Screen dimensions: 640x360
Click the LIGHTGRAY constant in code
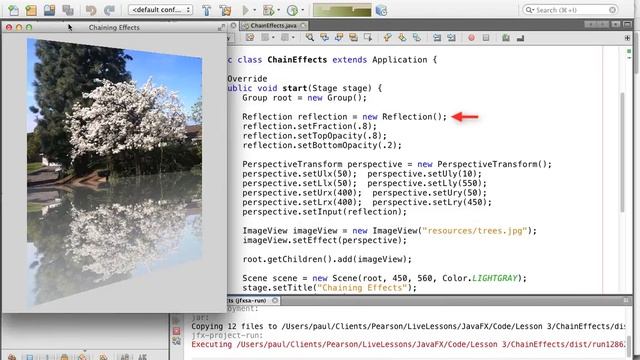pos(494,278)
